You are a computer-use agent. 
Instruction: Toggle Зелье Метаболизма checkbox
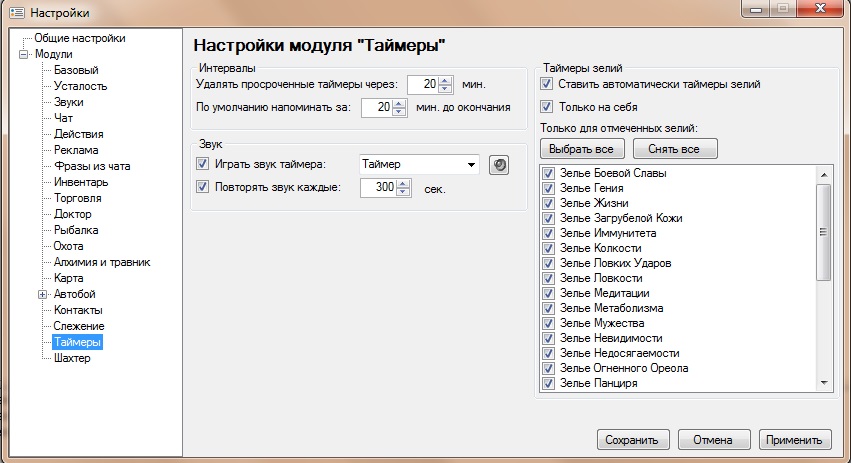(x=548, y=308)
